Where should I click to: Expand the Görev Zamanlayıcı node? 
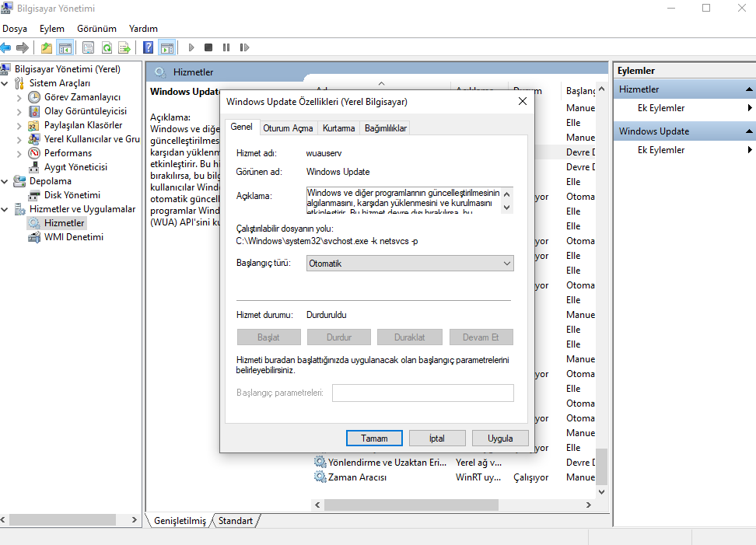pos(19,98)
